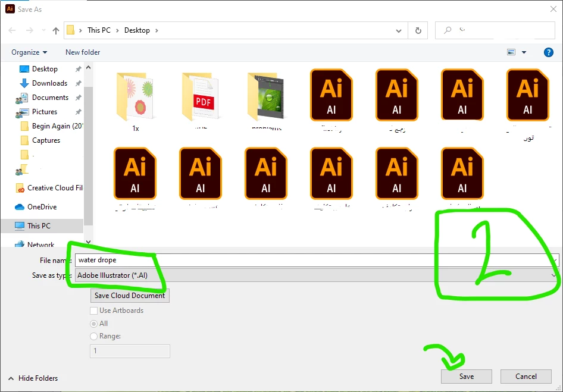The height and width of the screenshot is (392, 563).
Task: Click the Forward navigation arrow
Action: [x=29, y=30]
